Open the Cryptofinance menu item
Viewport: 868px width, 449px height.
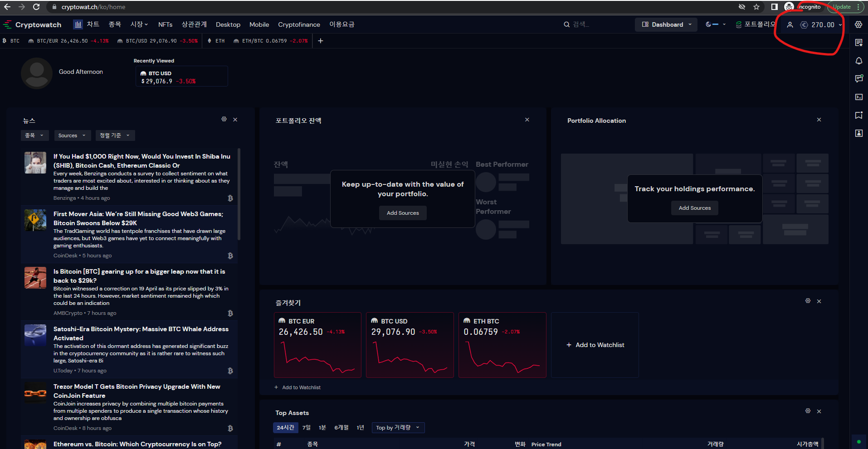pos(299,24)
